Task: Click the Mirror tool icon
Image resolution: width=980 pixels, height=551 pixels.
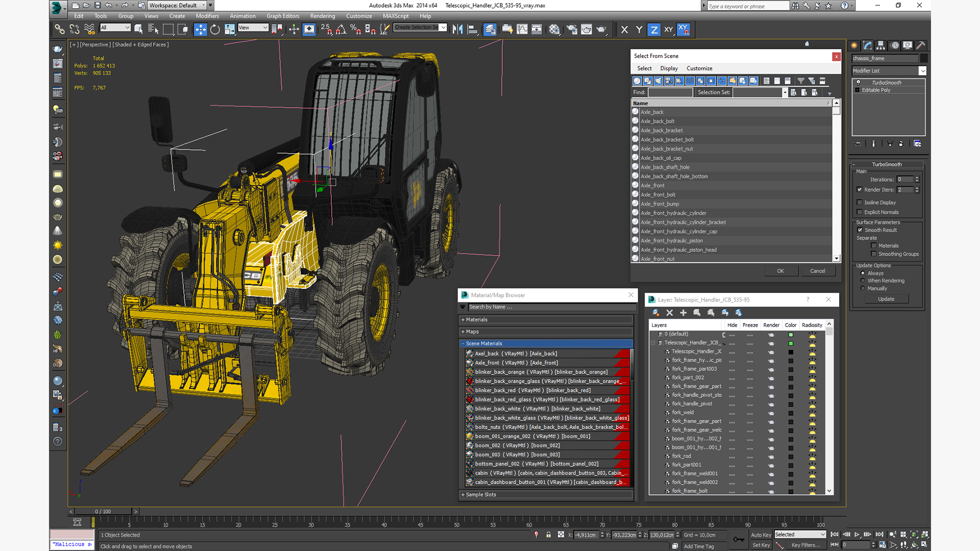Action: (457, 30)
